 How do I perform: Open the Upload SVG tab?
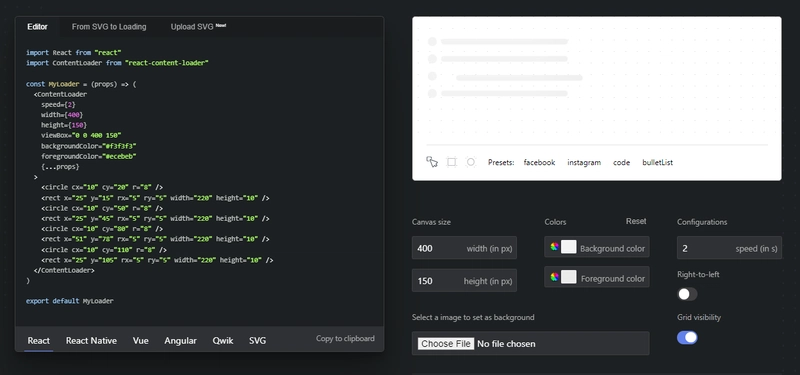pyautogui.click(x=198, y=27)
